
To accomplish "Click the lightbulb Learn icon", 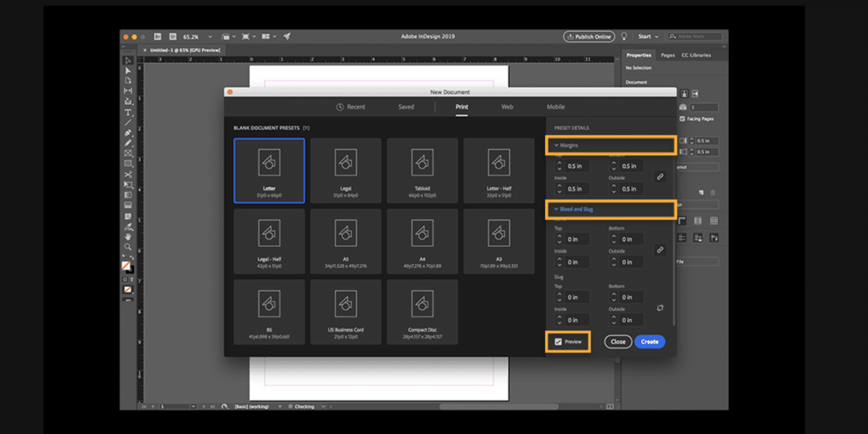I will point(624,36).
